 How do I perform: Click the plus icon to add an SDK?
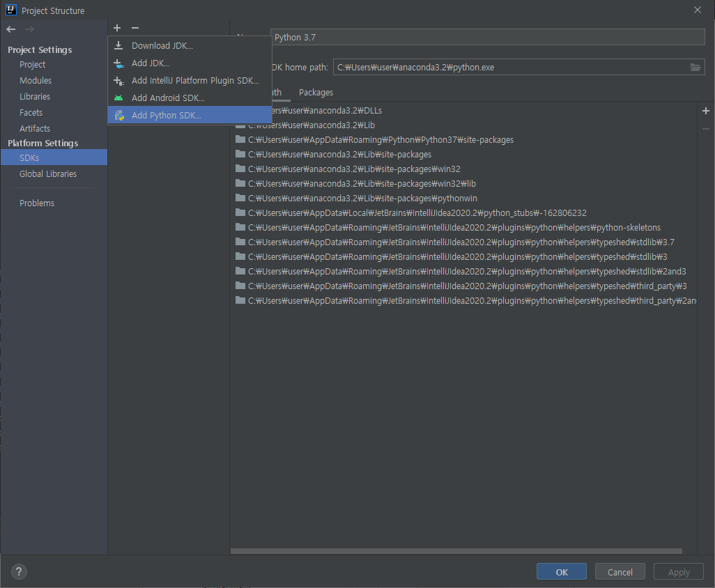point(116,27)
